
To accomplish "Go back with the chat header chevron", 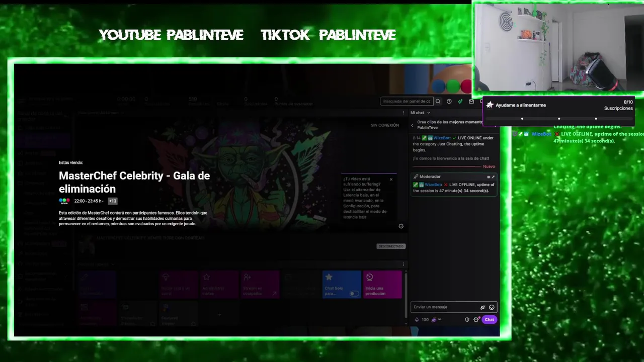I will tap(413, 125).
